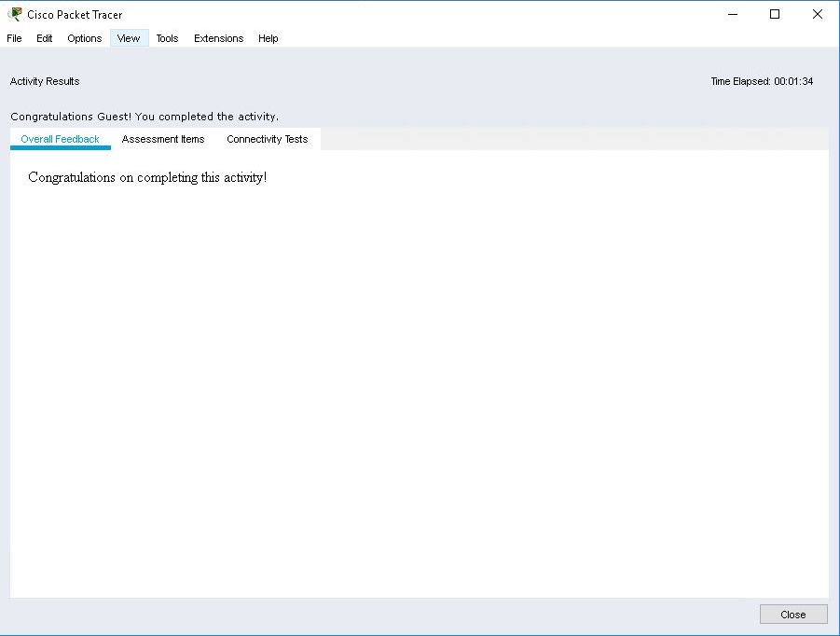
Task: Open the File menu
Action: click(x=14, y=38)
